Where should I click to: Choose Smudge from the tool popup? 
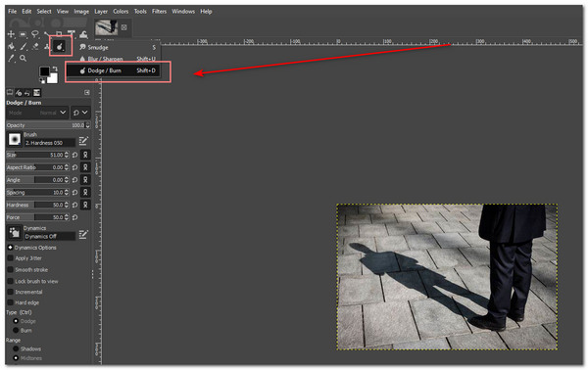pos(118,47)
